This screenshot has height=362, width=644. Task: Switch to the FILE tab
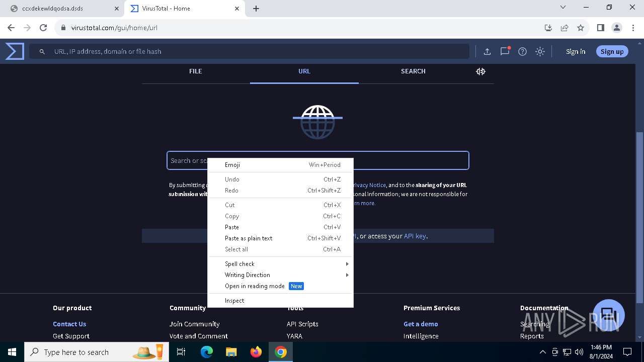[x=196, y=71]
